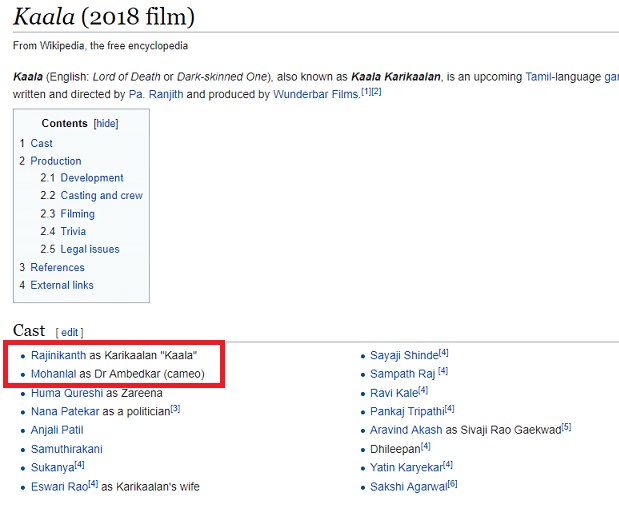This screenshot has height=508, width=619.
Task: Hide the Contents box via hide link
Action: click(x=106, y=124)
